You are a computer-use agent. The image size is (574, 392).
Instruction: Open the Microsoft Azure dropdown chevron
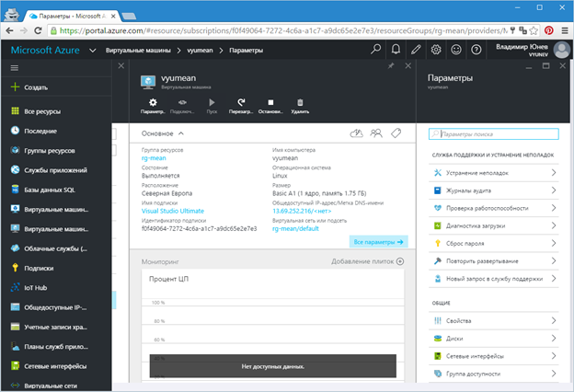(x=93, y=51)
